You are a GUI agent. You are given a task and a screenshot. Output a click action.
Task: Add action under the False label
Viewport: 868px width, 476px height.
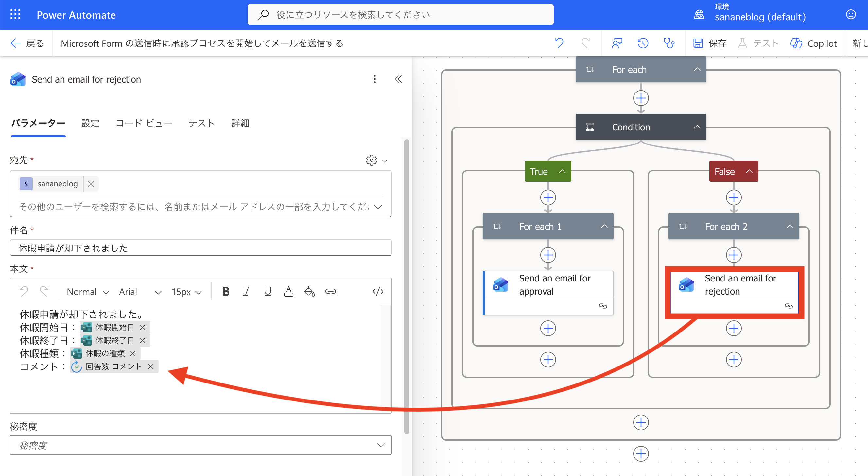pos(734,197)
